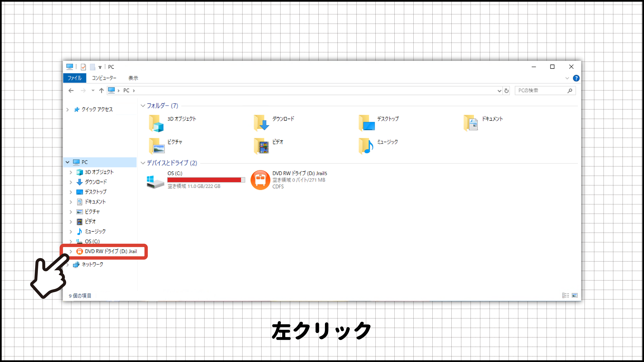Open the recent locations dropdown arrow
644x362 pixels.
tap(93, 90)
